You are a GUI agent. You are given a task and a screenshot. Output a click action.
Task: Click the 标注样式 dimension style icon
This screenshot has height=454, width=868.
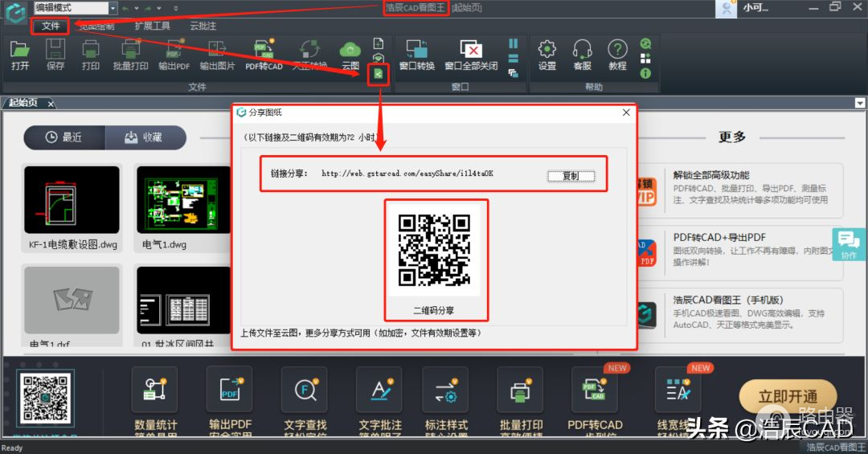tap(445, 390)
